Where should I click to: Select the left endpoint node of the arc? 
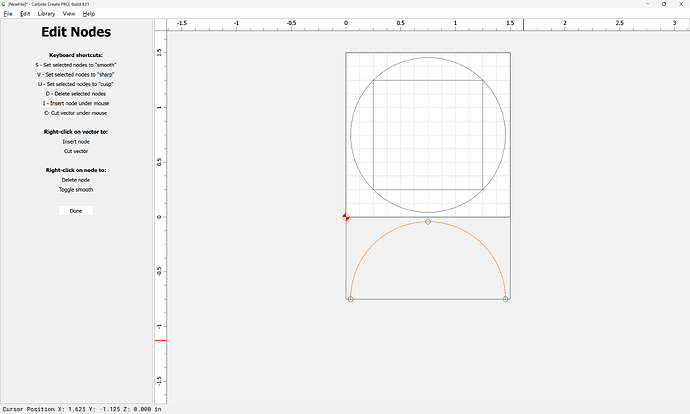(350, 299)
